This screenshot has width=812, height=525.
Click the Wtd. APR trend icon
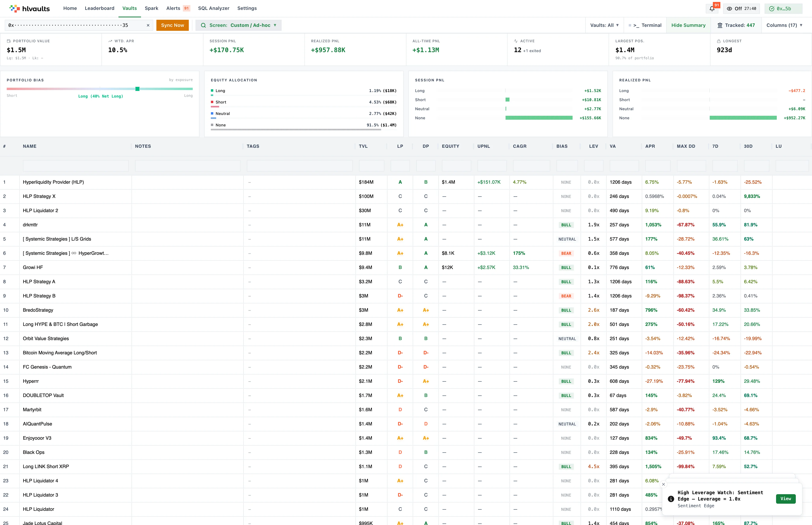tap(110, 41)
